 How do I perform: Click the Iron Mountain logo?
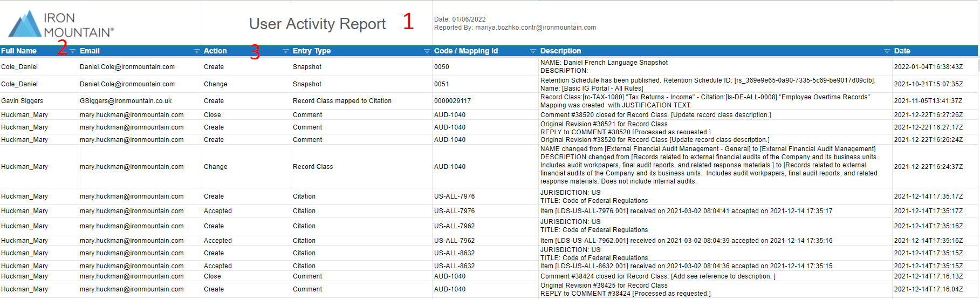coord(61,24)
